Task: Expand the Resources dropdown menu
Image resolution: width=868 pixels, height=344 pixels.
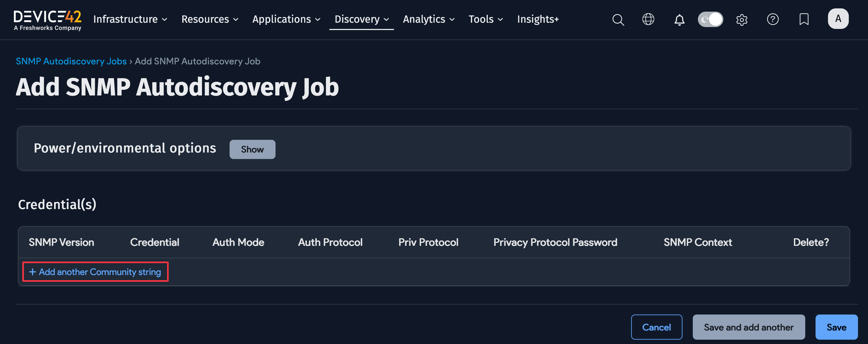Action: [x=210, y=19]
